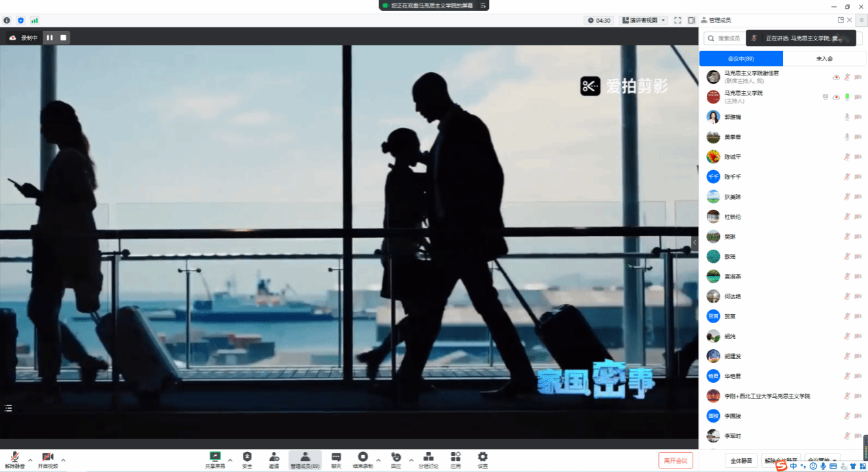Open the Security shield option
Image resolution: width=868 pixels, height=472 pixels.
[247, 458]
